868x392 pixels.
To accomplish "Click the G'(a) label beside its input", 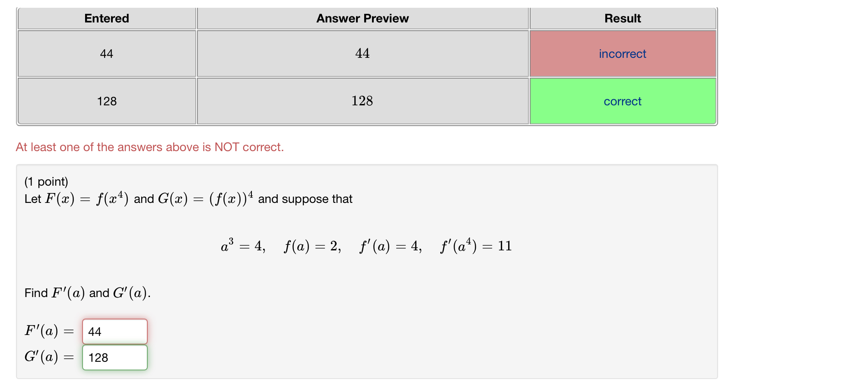I will click(x=48, y=357).
